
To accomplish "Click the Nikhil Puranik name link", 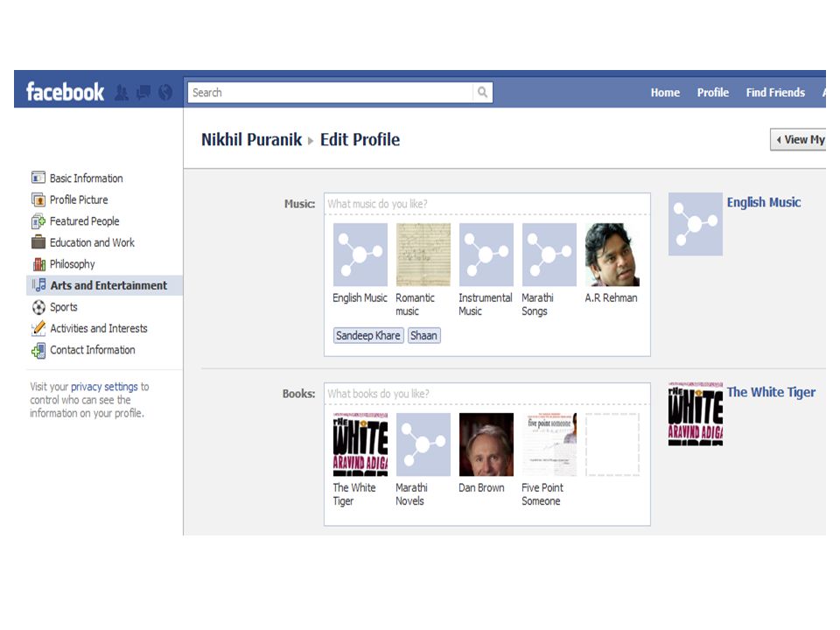I will 251,139.
